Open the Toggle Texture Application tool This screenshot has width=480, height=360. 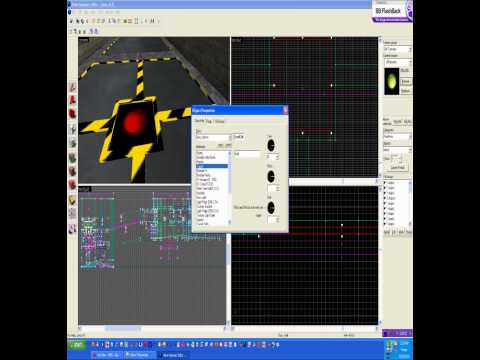[73, 157]
